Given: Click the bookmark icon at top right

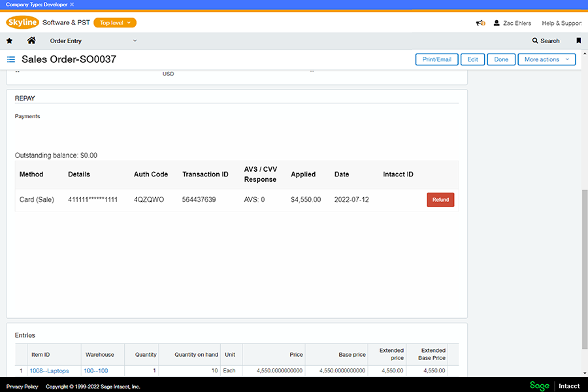Looking at the screenshot, I should [x=578, y=41].
